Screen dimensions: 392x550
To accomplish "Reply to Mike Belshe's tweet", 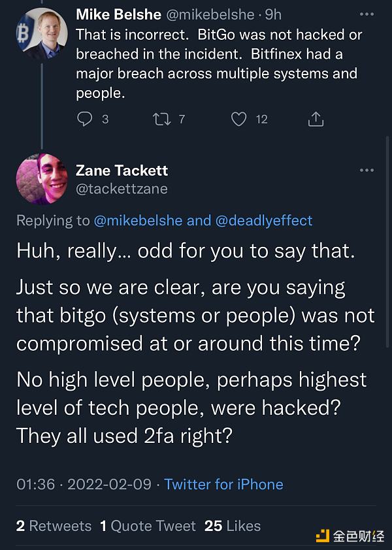I will pos(85,119).
